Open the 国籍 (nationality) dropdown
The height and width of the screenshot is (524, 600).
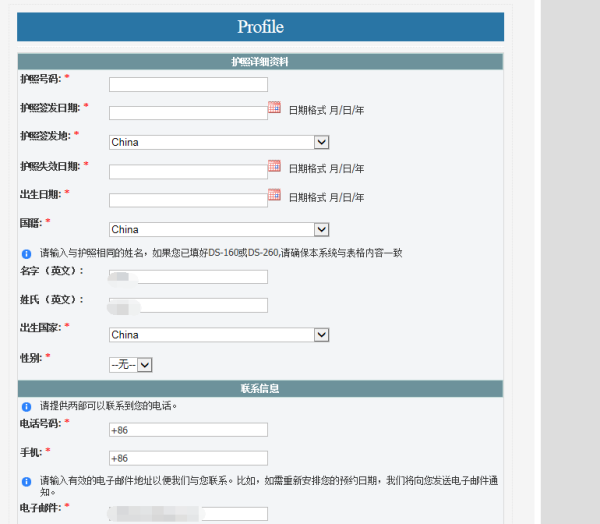click(x=219, y=229)
